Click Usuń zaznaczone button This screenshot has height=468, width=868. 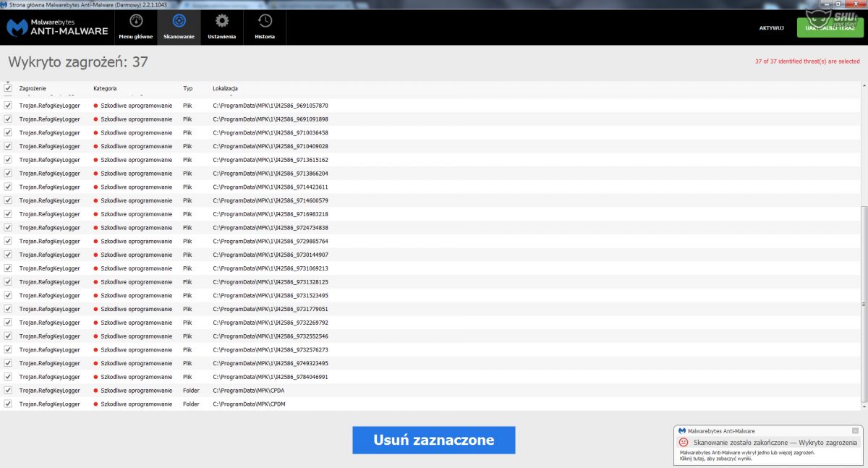pos(434,440)
